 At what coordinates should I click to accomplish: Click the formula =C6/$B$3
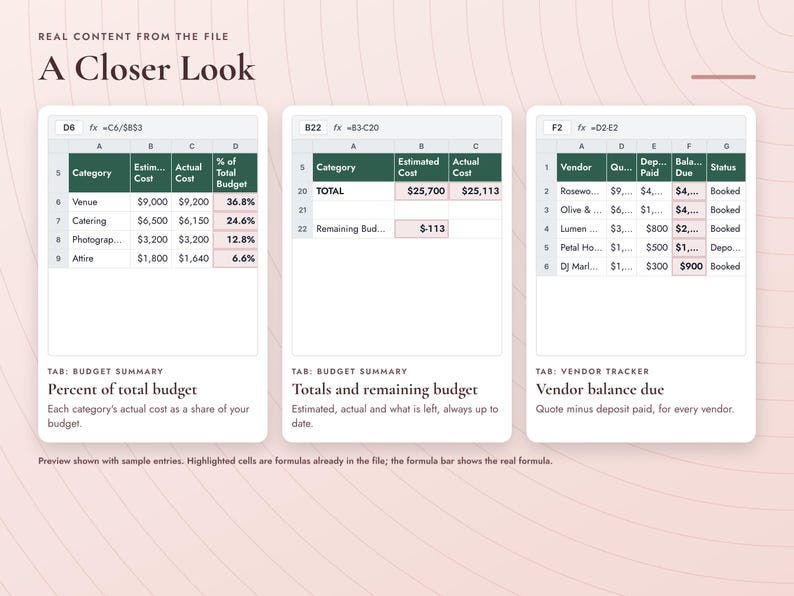(122, 128)
